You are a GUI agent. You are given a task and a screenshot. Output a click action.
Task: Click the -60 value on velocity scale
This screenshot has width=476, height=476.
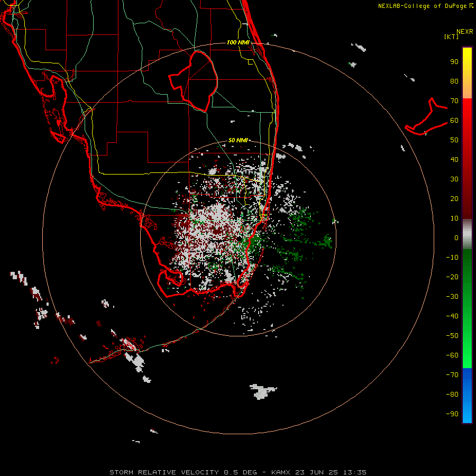click(x=452, y=355)
